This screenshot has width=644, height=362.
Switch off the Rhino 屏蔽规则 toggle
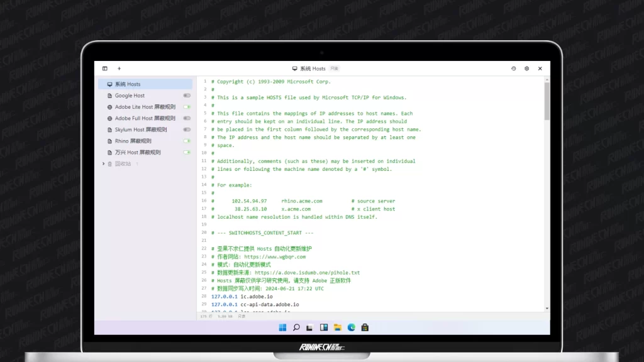(187, 141)
